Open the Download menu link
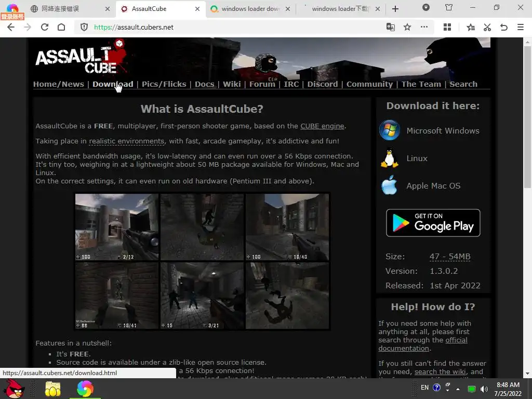Screen dimensions: 532x399 [x=113, y=84]
